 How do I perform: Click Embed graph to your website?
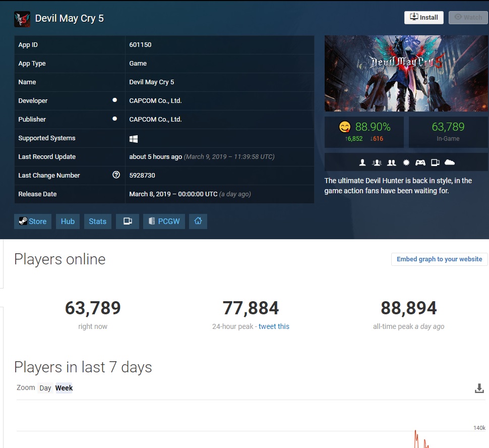pyautogui.click(x=440, y=259)
